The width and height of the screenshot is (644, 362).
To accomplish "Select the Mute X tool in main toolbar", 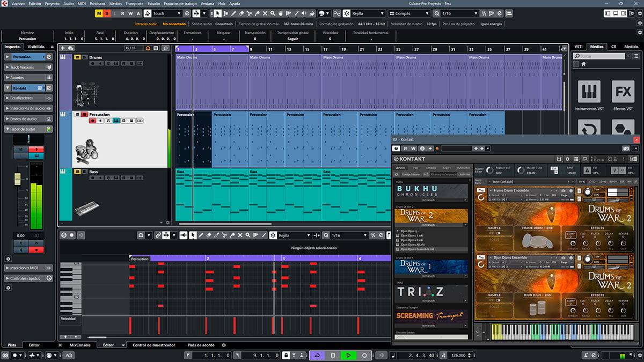I will click(x=265, y=13).
